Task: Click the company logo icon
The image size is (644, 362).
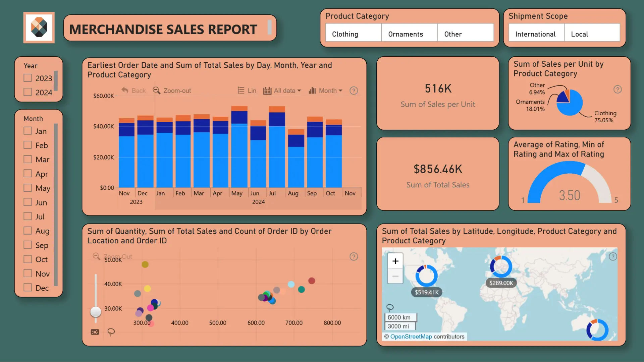Action: click(39, 27)
